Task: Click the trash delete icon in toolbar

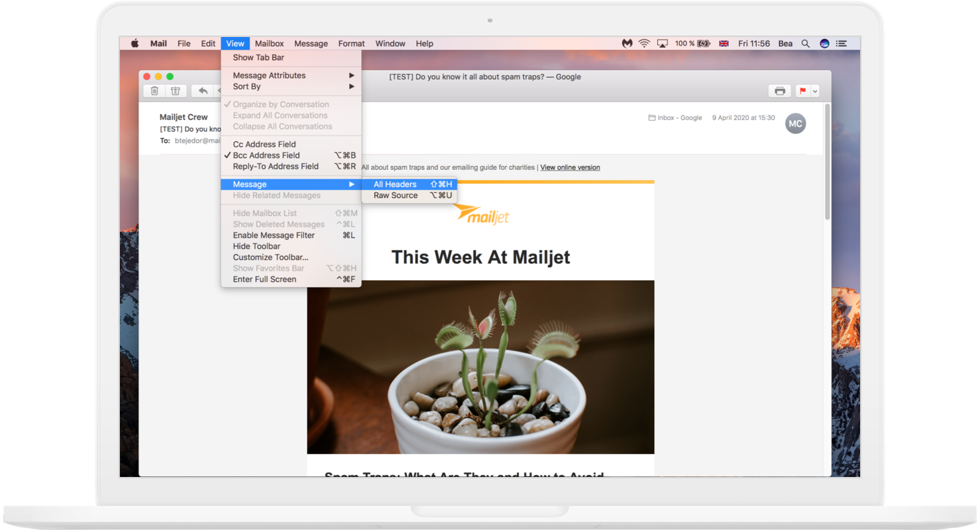Action: (x=154, y=91)
